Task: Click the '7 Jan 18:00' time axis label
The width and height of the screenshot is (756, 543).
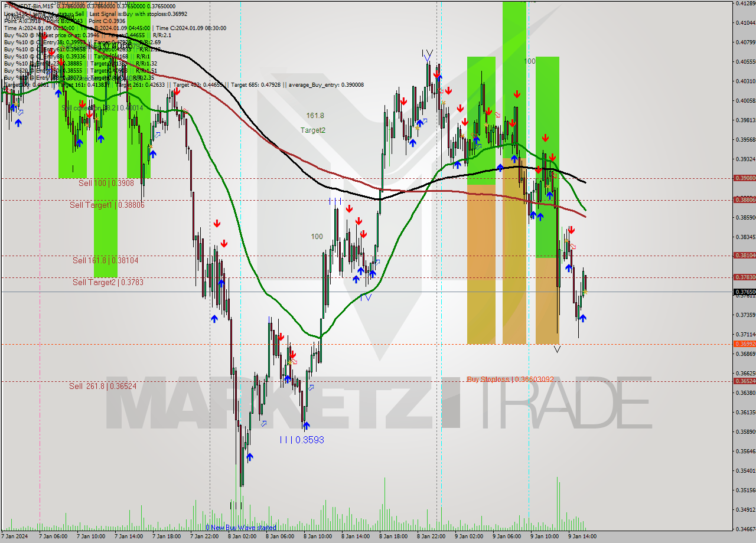Action: pos(166,537)
